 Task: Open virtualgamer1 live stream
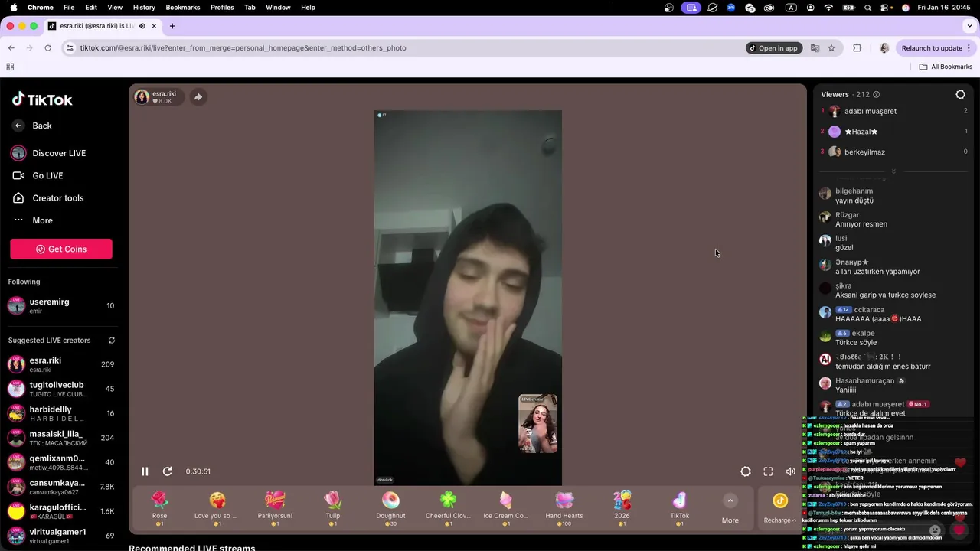pyautogui.click(x=61, y=536)
